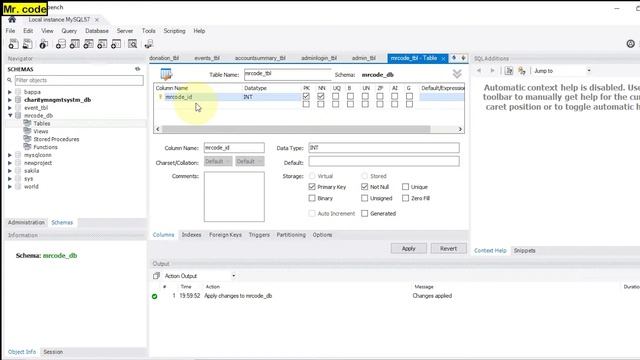Search table data icon
Viewport: 640px width, 360px height.
[x=132, y=44]
